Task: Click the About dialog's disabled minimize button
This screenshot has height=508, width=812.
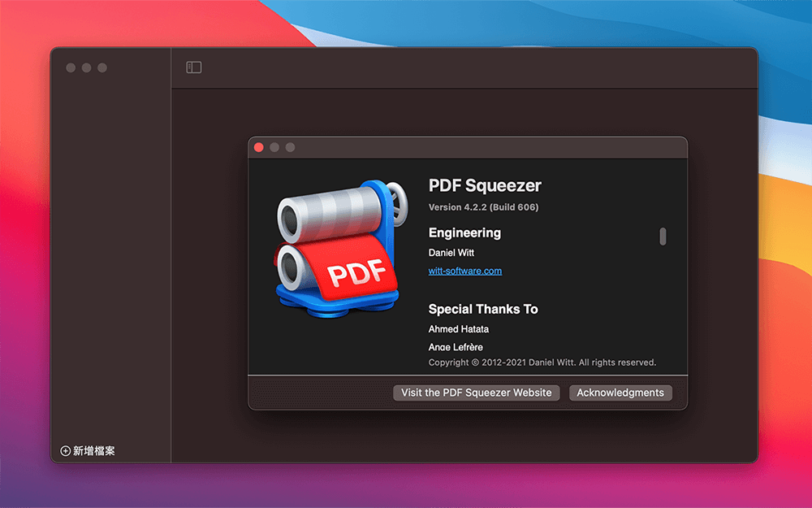Action: point(274,148)
